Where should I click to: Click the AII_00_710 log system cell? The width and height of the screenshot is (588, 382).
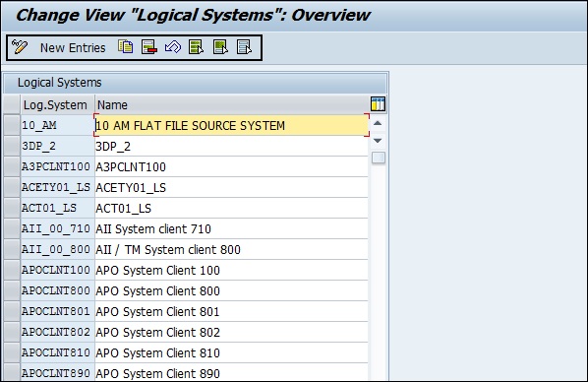pos(57,228)
